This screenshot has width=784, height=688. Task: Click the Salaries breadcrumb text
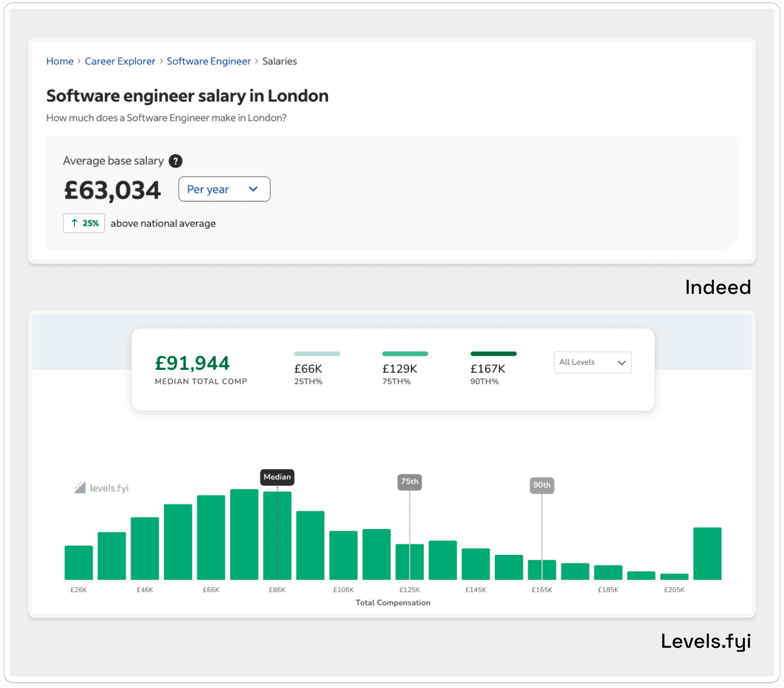point(279,61)
